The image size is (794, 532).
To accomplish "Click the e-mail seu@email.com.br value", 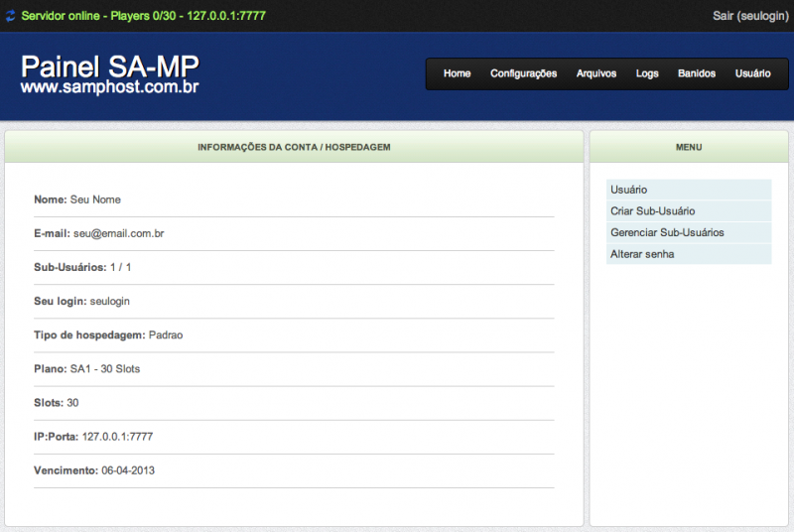I will tap(118, 234).
